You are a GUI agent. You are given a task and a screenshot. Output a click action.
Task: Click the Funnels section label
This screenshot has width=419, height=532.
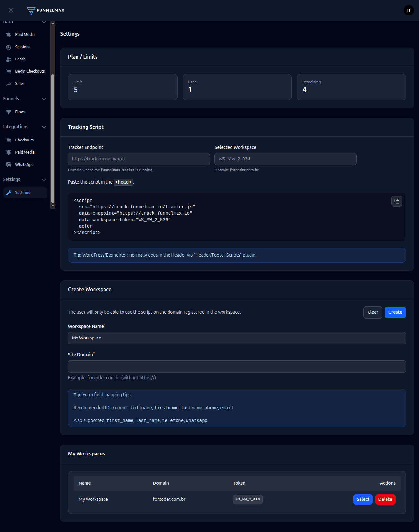tap(11, 99)
